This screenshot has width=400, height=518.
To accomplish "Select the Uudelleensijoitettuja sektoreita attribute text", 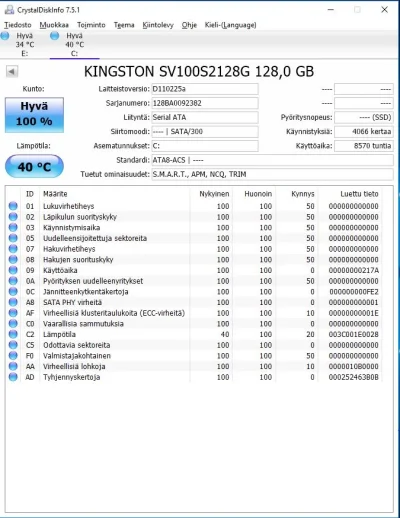I will click(x=95, y=238).
